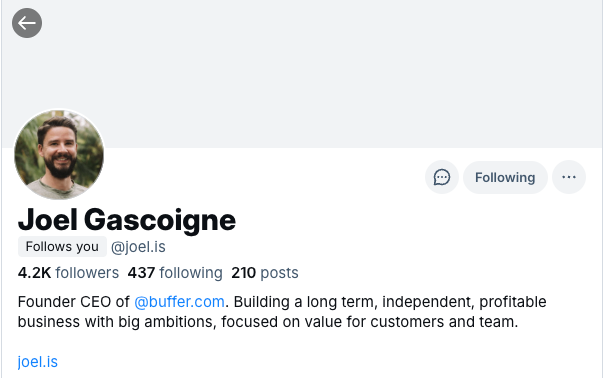This screenshot has width=604, height=378.
Task: Toggle the Following button to unfollow
Action: pyautogui.click(x=505, y=177)
